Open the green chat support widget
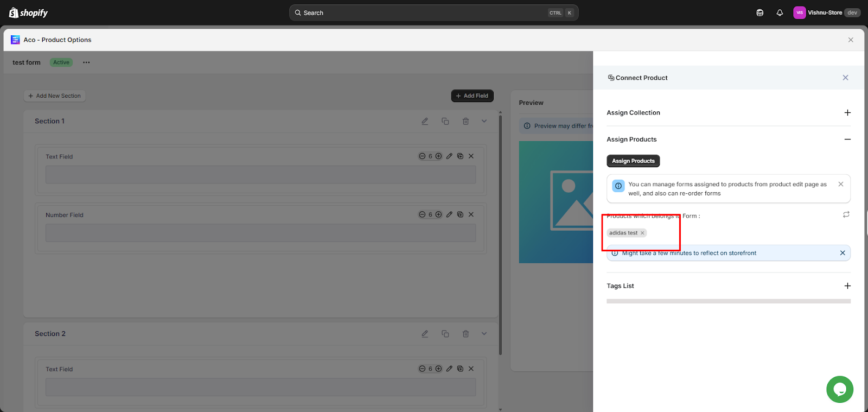The height and width of the screenshot is (412, 868). 839,389
